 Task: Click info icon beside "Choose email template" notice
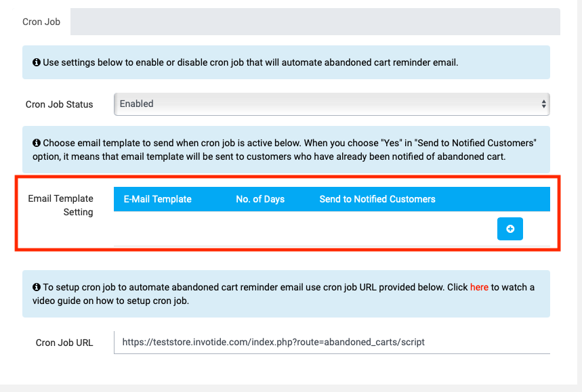coord(37,144)
